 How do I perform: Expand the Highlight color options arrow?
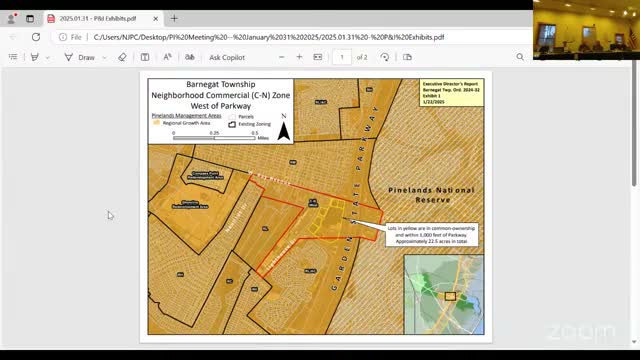pyautogui.click(x=48, y=58)
